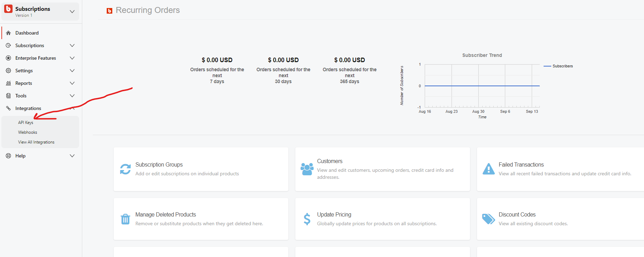Click 'View all existing discount codes' text
This screenshot has width=644, height=257.
(x=533, y=223)
